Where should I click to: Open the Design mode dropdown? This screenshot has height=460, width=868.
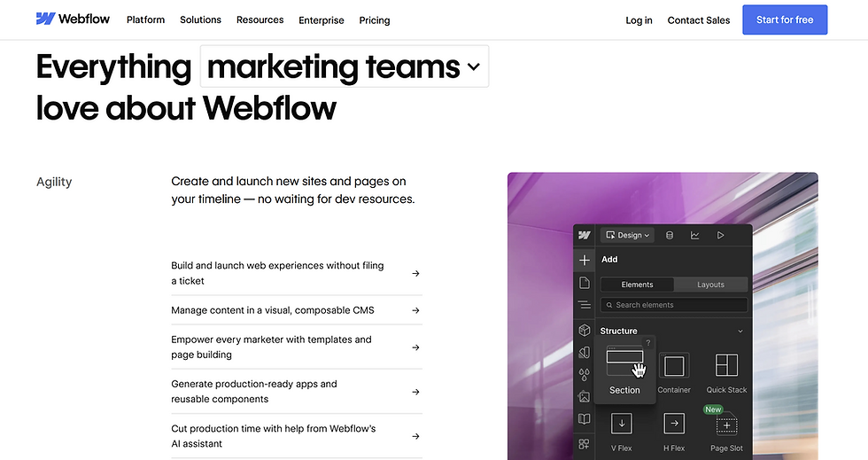tap(627, 235)
